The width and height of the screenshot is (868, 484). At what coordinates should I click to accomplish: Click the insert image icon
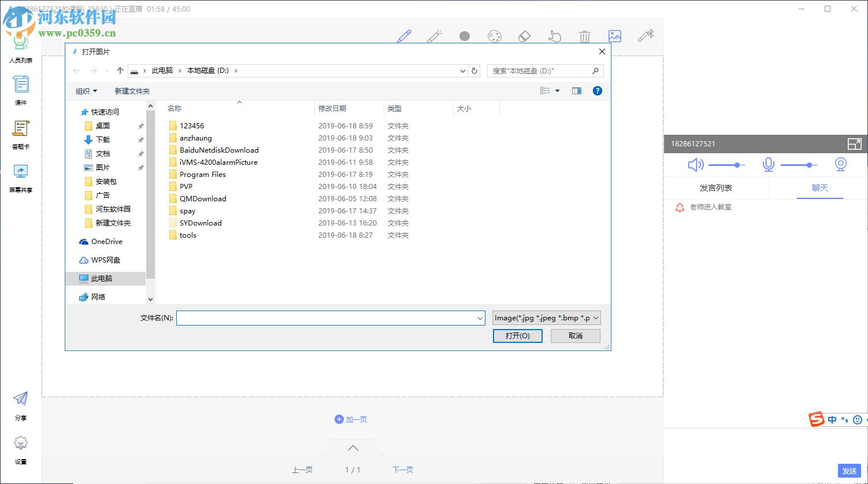coord(615,36)
